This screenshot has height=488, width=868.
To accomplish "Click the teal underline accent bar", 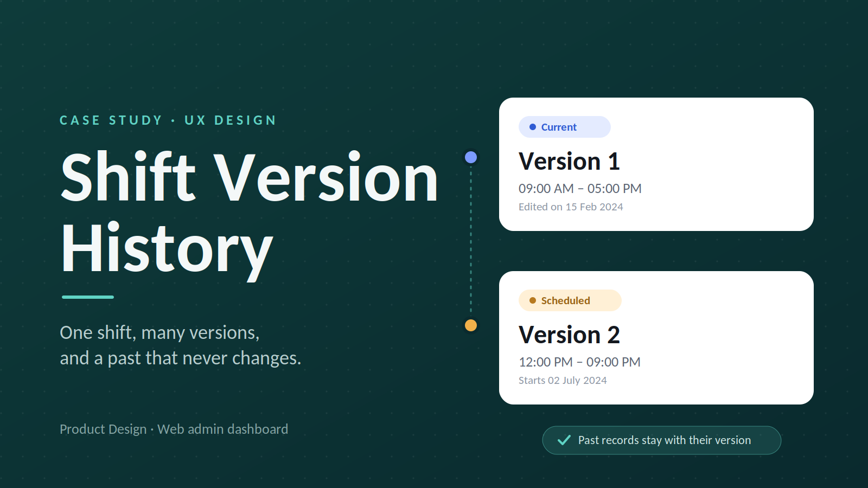I will [x=88, y=297].
